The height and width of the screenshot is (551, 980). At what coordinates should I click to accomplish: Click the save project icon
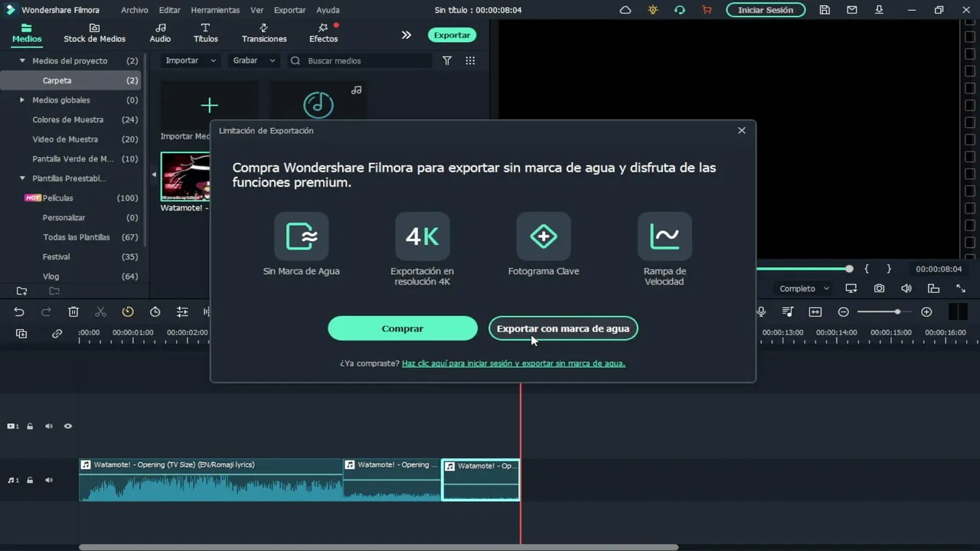[825, 10]
